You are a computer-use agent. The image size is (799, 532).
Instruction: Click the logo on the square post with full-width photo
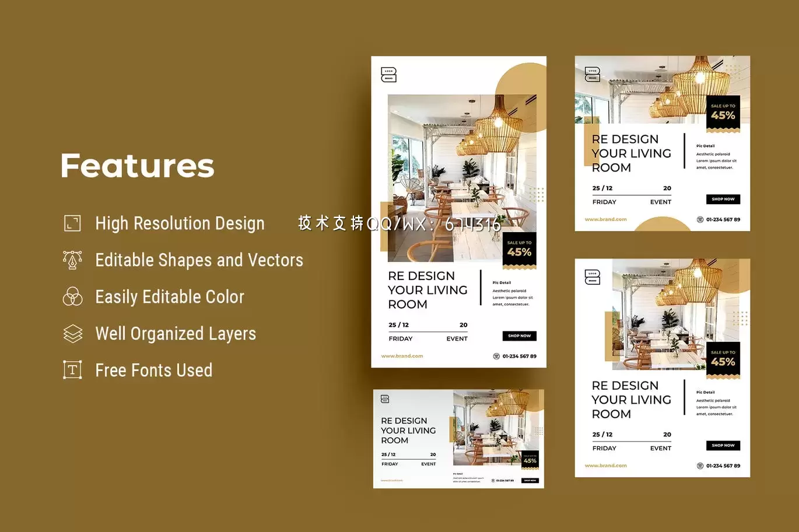(592, 74)
